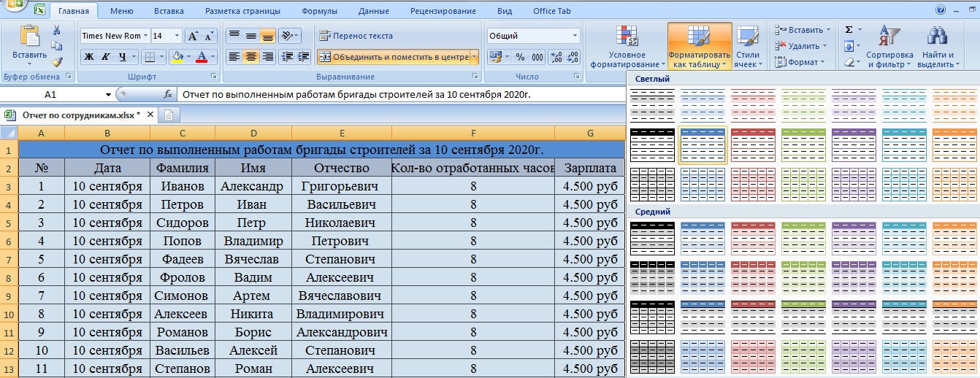Click the percent style number format icon
980x378 pixels.
(x=520, y=57)
